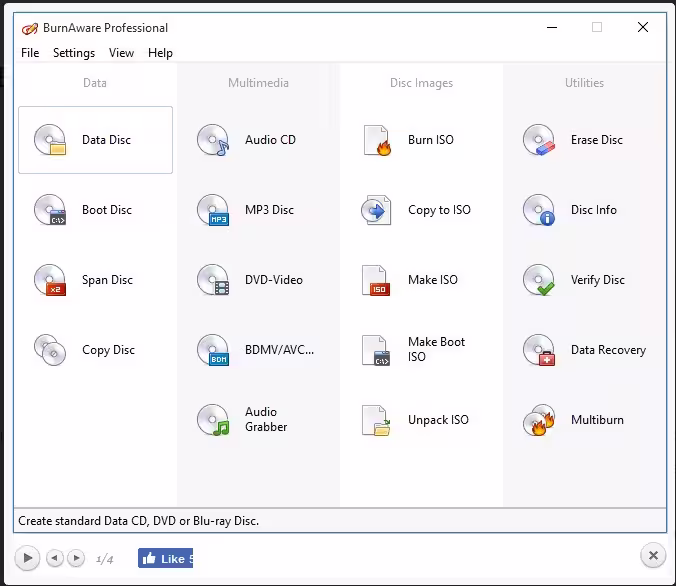Play the screenshot slideshow

tap(27, 558)
